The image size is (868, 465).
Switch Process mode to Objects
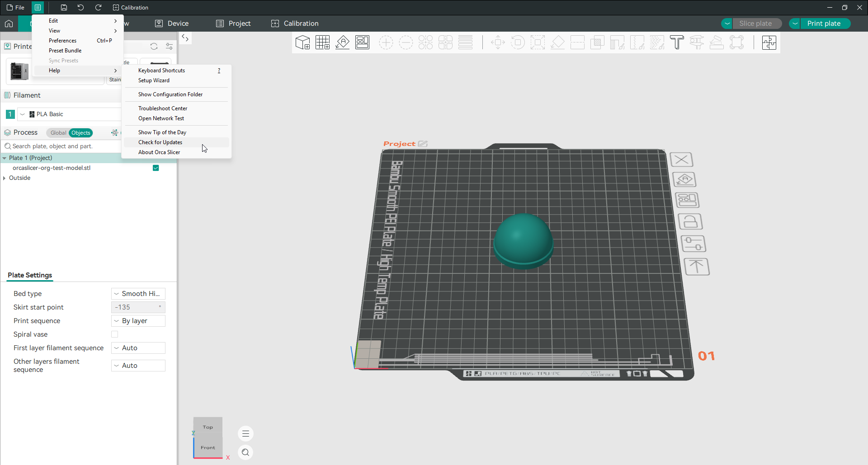pos(81,133)
